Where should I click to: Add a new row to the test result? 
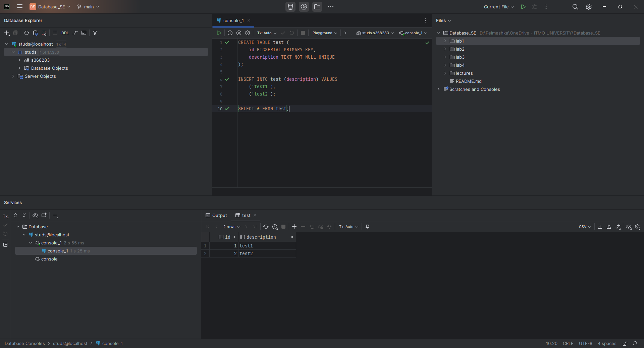click(x=294, y=227)
